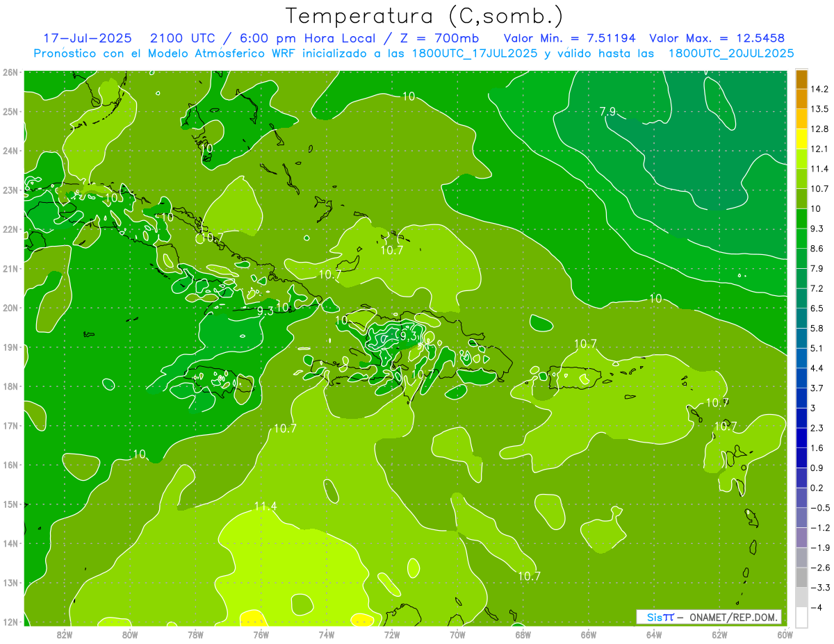Click the -0.5 legend value
Image resolution: width=834 pixels, height=644 pixels.
pos(820,507)
